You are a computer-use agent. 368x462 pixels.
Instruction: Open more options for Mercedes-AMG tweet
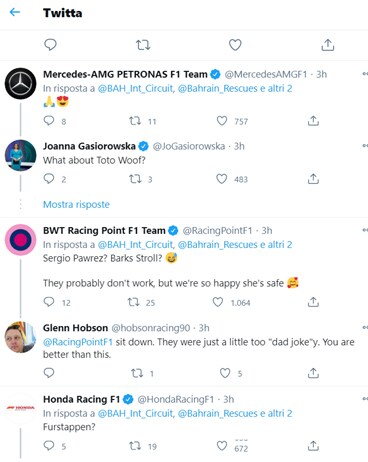click(x=365, y=74)
